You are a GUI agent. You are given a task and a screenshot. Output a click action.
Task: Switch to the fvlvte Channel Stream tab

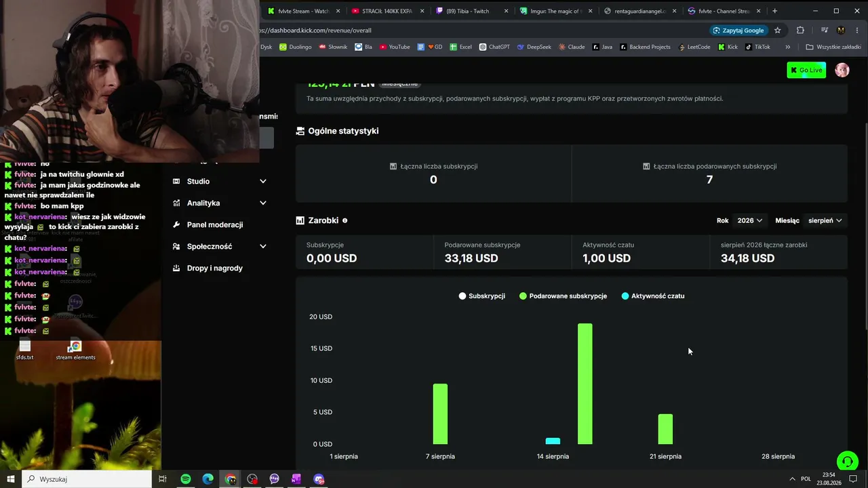point(724,11)
